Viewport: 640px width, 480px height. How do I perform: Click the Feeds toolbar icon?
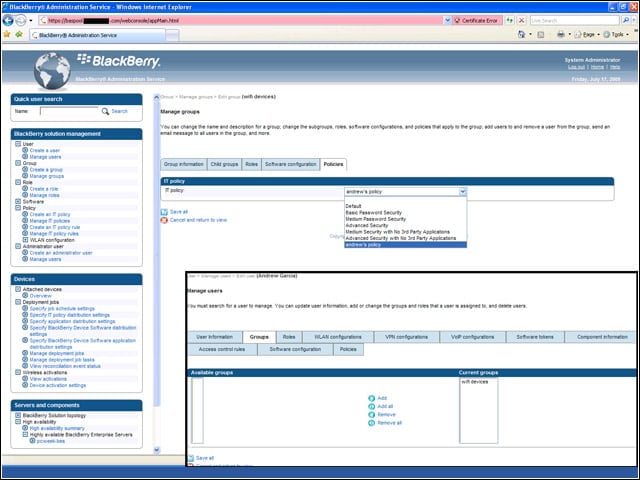point(541,35)
